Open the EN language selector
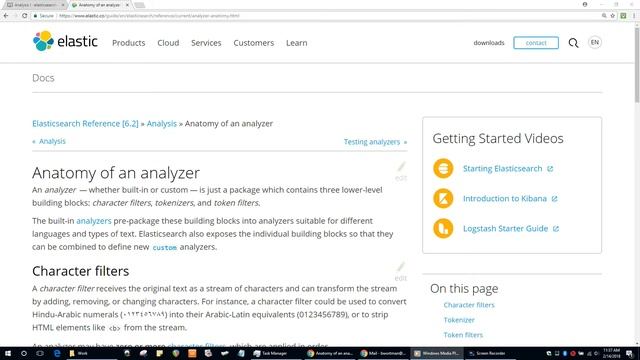Viewport: 640px width, 360px height. [595, 42]
